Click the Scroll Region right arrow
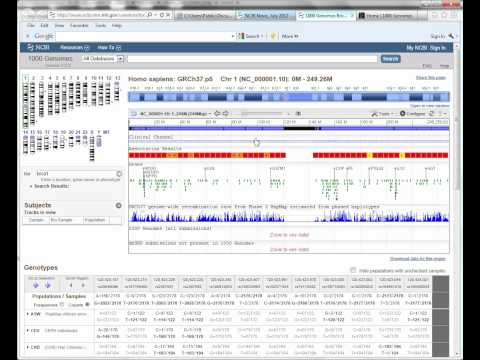The height and width of the screenshot is (360, 480). coord(83,285)
